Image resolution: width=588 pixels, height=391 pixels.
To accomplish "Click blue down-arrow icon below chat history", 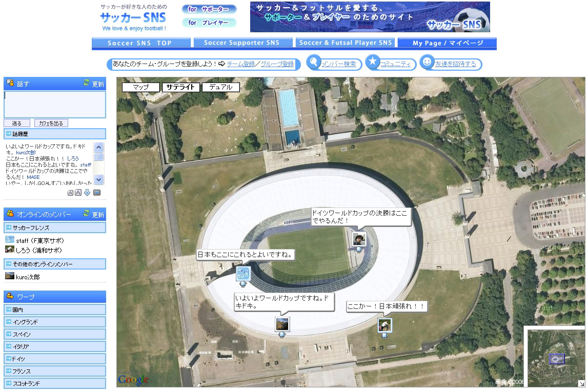I will [87, 193].
